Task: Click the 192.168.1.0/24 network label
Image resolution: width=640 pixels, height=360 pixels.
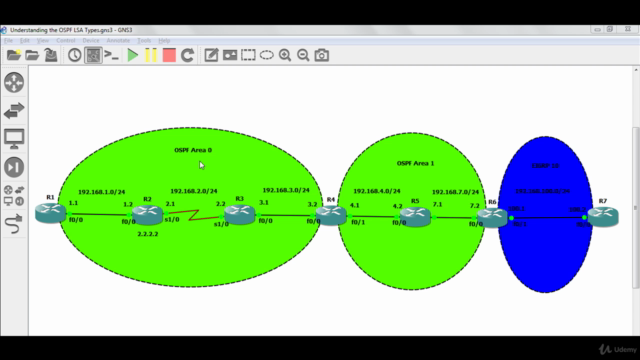Action: tap(102, 192)
